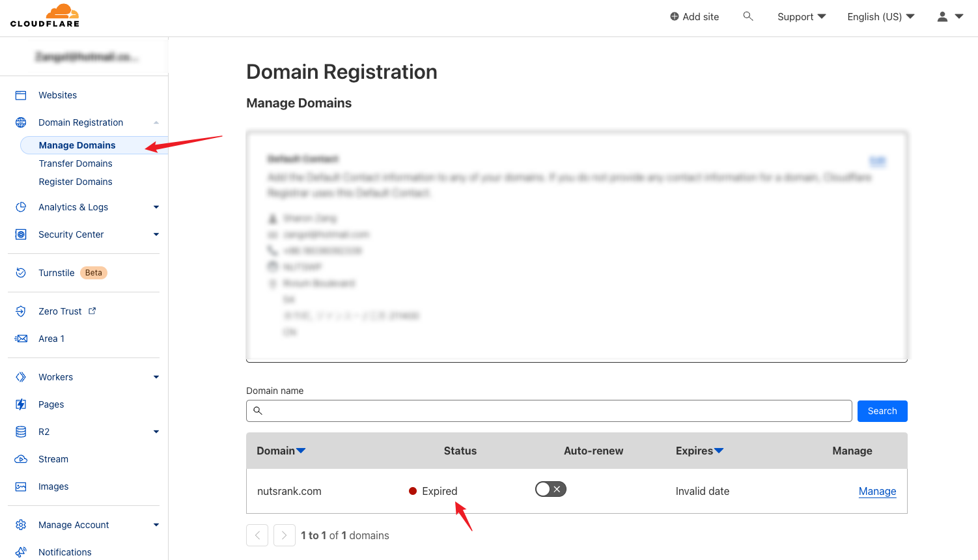Viewport: 978px width, 560px height.
Task: Click the Turnstile shield icon
Action: [20, 272]
